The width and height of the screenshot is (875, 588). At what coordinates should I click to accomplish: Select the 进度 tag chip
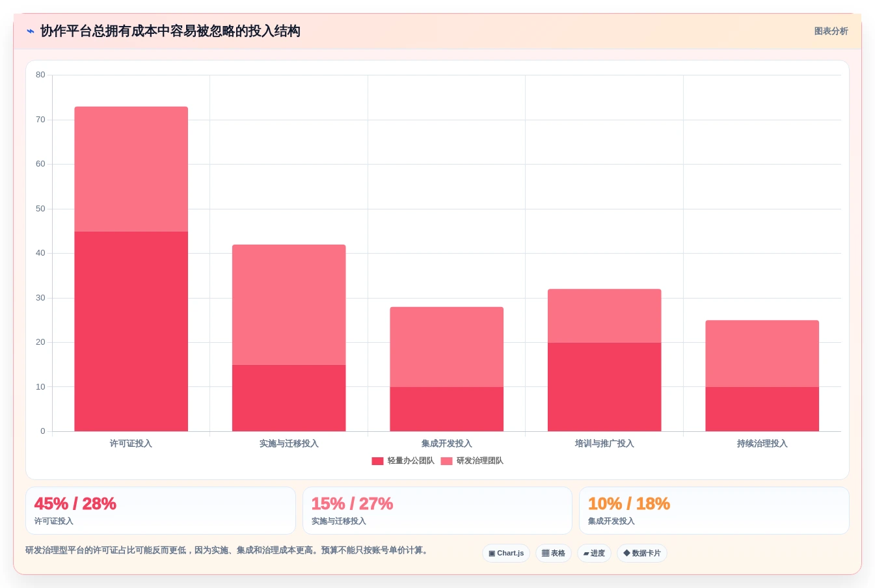click(x=594, y=554)
